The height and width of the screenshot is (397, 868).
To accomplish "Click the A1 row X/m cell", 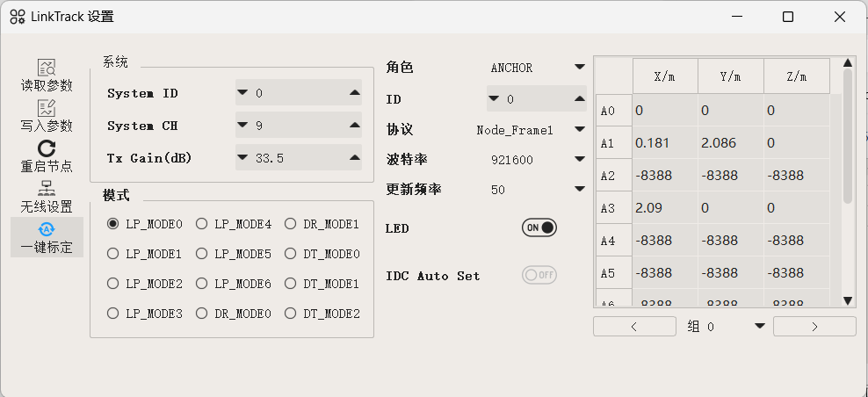I will click(664, 142).
